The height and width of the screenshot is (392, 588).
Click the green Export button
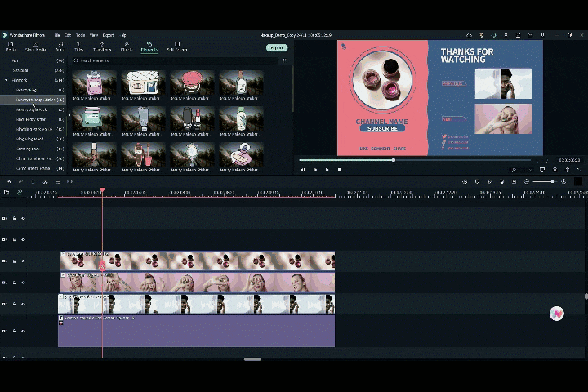click(x=277, y=48)
